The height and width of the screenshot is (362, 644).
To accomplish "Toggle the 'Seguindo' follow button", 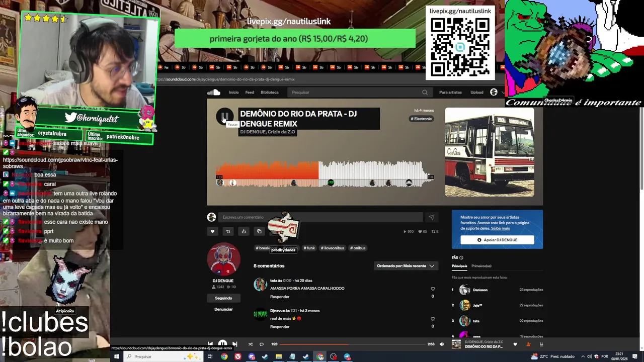I will click(223, 298).
